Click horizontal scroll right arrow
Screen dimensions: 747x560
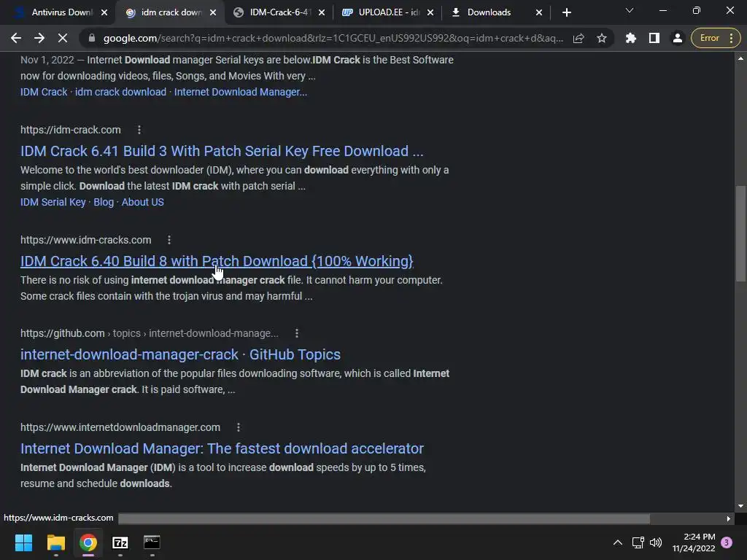click(729, 518)
